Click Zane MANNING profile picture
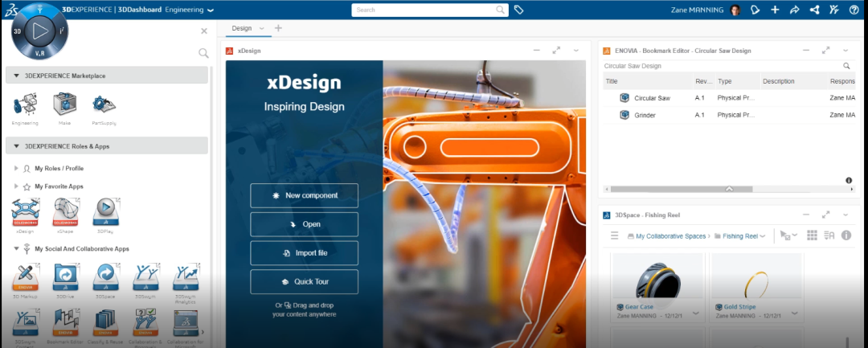 tap(735, 10)
